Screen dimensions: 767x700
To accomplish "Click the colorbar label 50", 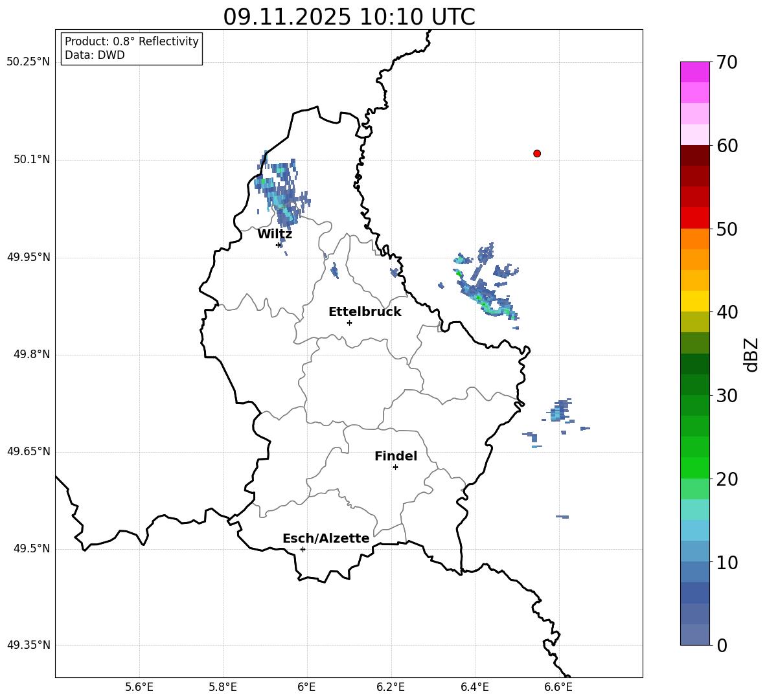I will 727,229.
